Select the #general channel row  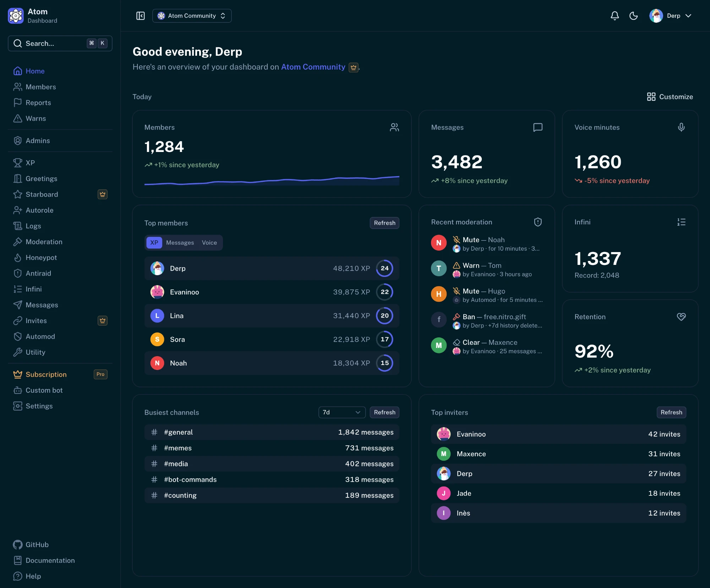pos(272,432)
